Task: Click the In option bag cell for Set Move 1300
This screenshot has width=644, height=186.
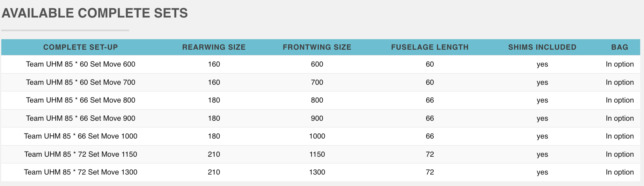Action: [620, 172]
